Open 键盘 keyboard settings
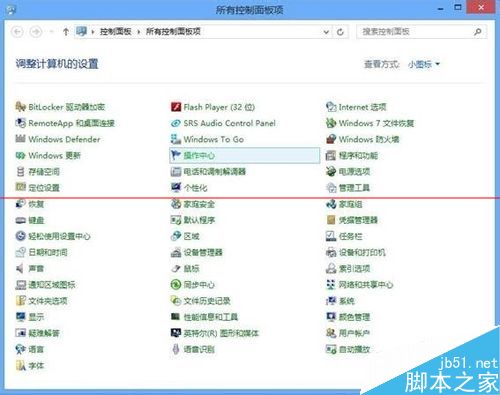 tap(30, 220)
